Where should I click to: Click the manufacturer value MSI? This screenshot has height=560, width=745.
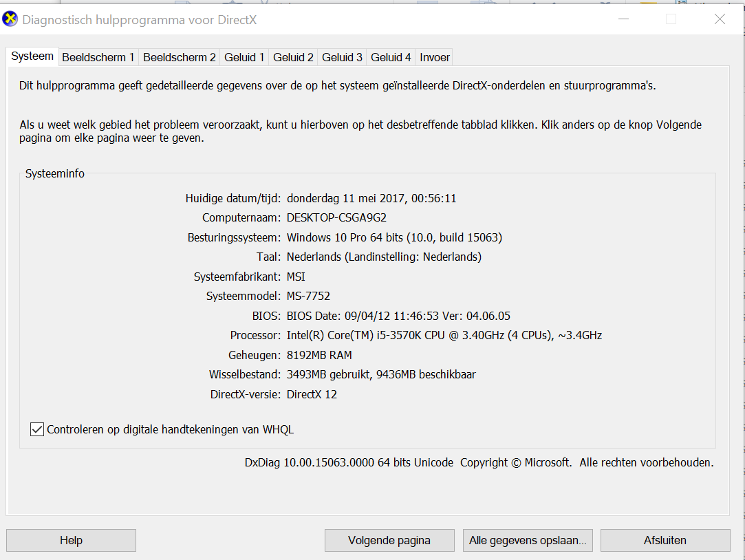click(x=296, y=277)
